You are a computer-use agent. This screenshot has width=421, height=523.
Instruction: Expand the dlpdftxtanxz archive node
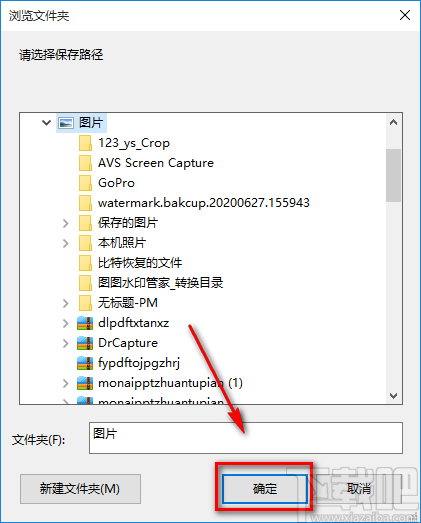[x=66, y=323]
